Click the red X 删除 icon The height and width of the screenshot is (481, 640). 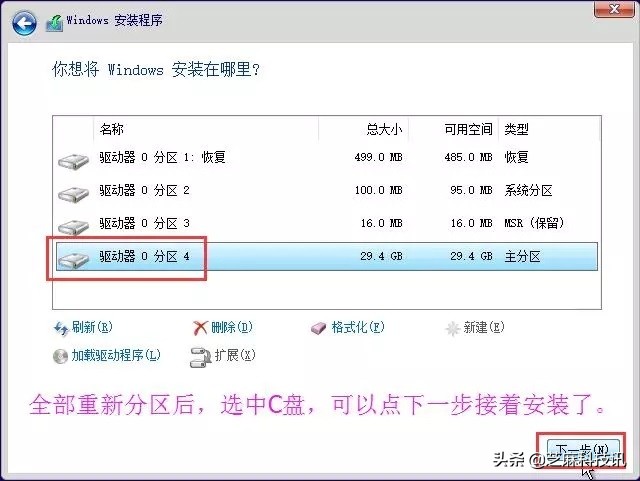[x=200, y=328]
